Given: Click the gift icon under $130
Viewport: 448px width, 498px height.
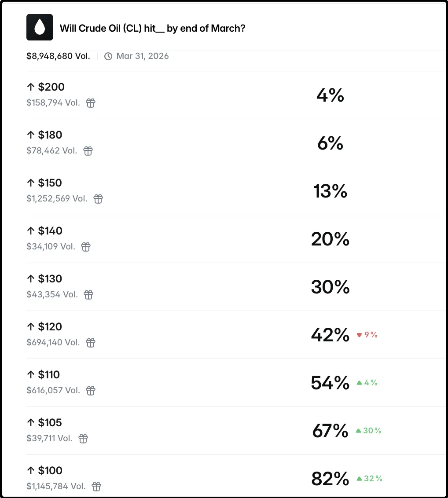Looking at the screenshot, I should [88, 295].
